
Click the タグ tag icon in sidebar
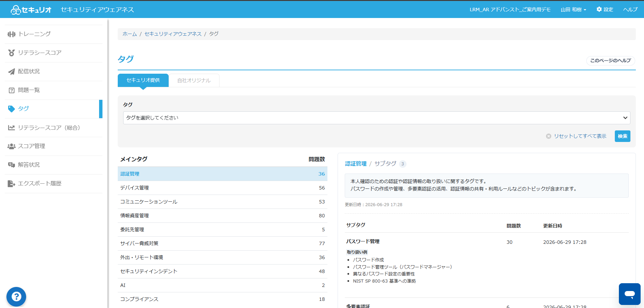tap(12, 109)
